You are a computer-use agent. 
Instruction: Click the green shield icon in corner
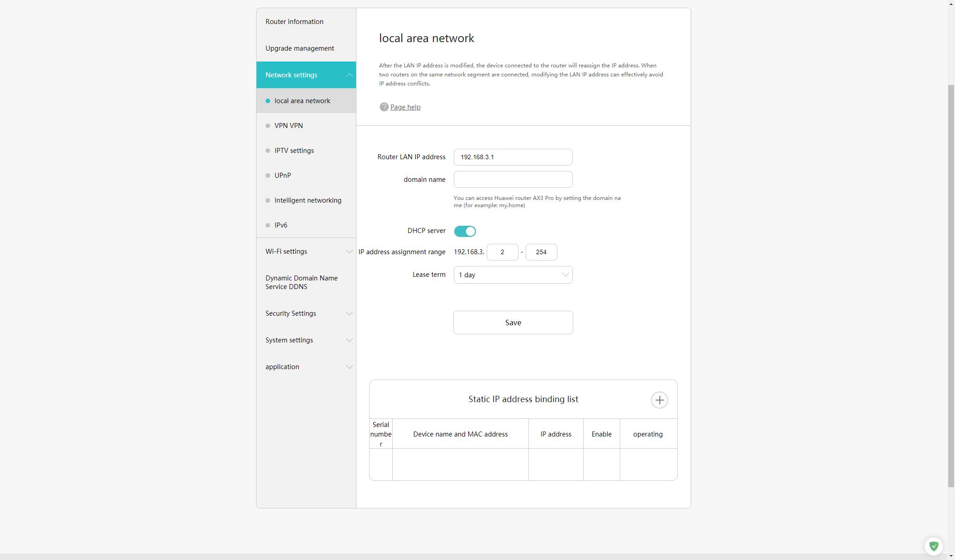[933, 546]
